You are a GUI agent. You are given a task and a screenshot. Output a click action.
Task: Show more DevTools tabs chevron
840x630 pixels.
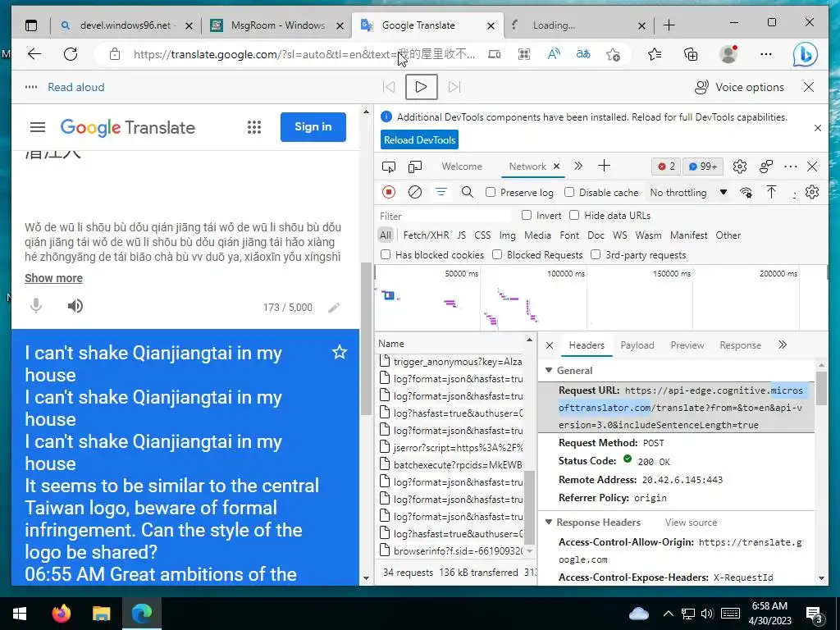click(x=578, y=166)
